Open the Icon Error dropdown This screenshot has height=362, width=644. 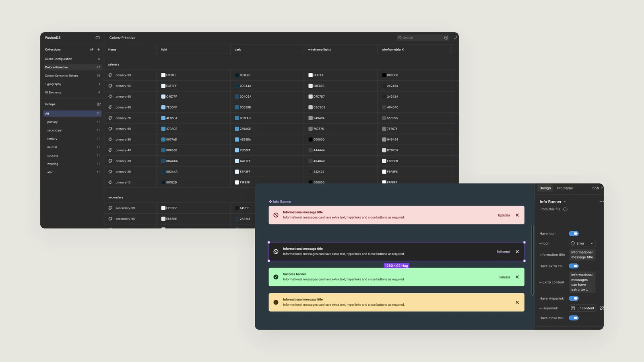pos(582,243)
